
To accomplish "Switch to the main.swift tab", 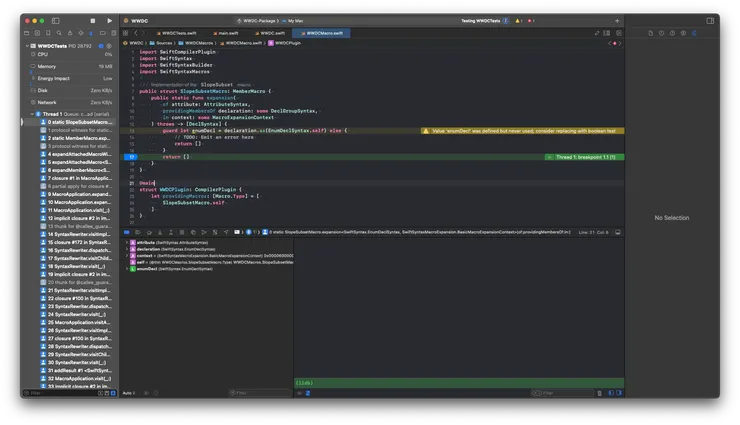I will click(x=227, y=33).
